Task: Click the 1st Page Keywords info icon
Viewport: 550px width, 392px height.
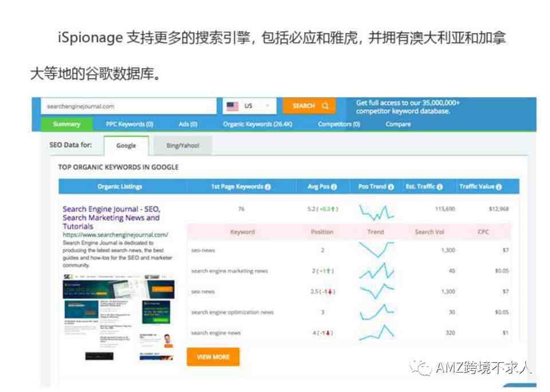Action: coord(268,187)
